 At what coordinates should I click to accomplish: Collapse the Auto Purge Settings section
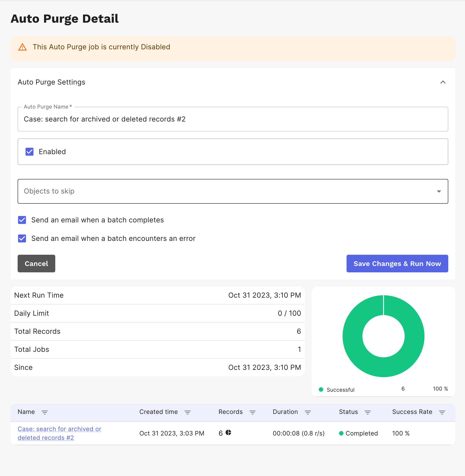[x=443, y=82]
